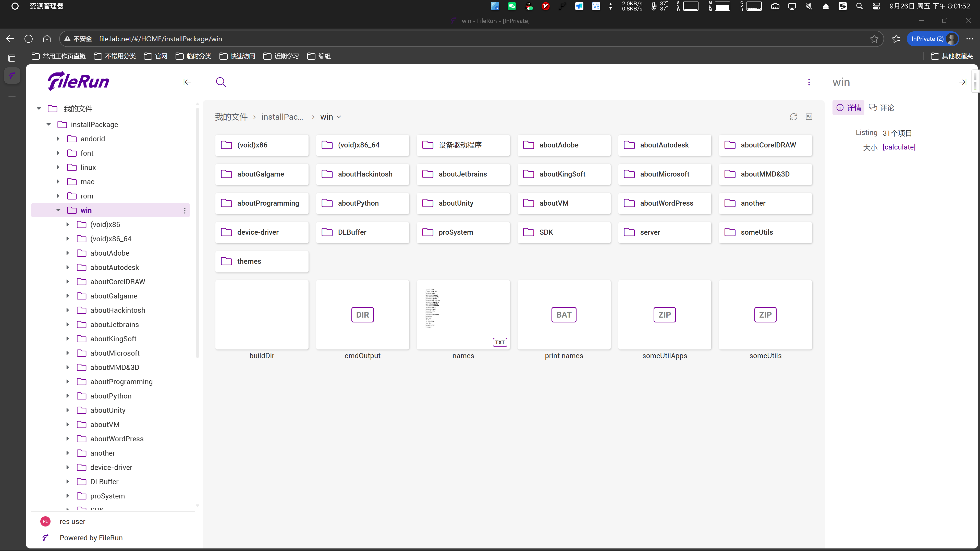The image size is (980, 551).
Task: Bookmark this page with star icon
Action: pyautogui.click(x=874, y=39)
